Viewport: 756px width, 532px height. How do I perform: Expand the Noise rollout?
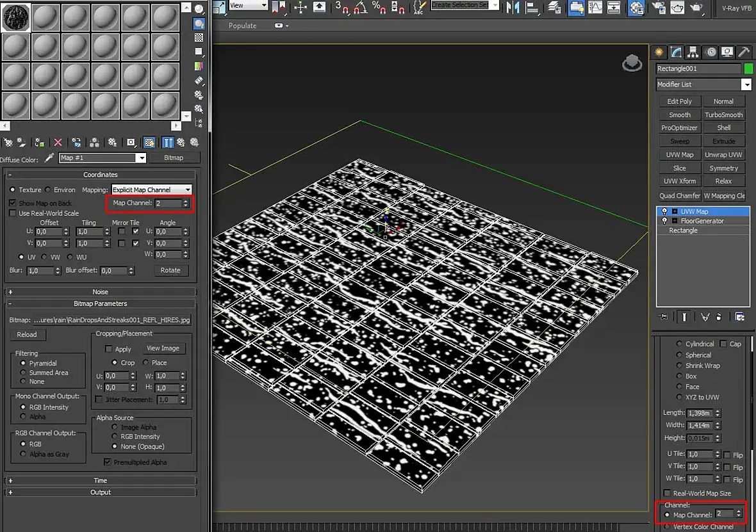pyautogui.click(x=100, y=292)
